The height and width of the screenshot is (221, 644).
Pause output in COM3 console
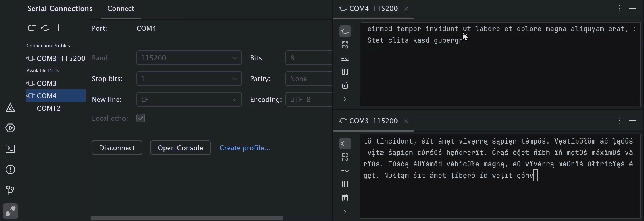pyautogui.click(x=345, y=184)
